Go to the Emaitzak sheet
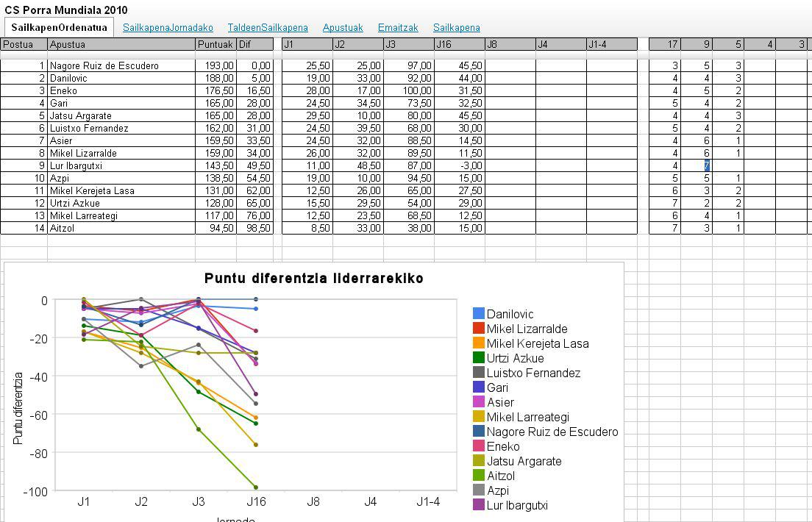Screen dimensions: 812x522 click(x=398, y=27)
